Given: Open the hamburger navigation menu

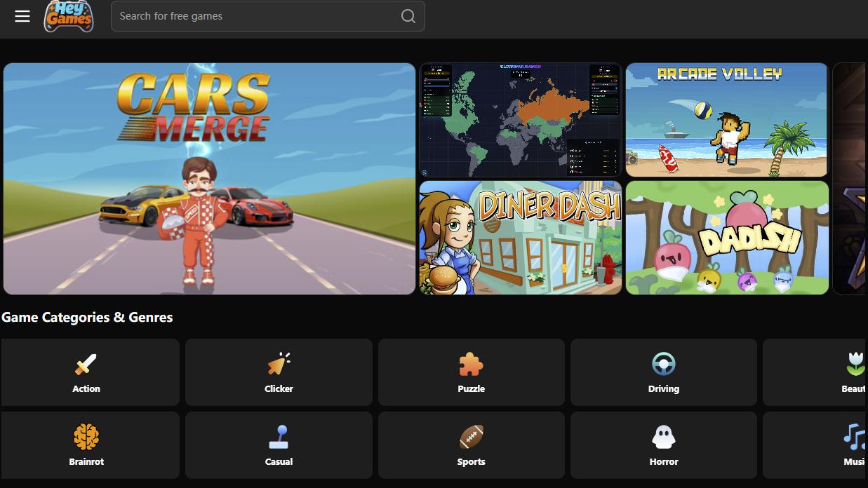Looking at the screenshot, I should pyautogui.click(x=22, y=15).
